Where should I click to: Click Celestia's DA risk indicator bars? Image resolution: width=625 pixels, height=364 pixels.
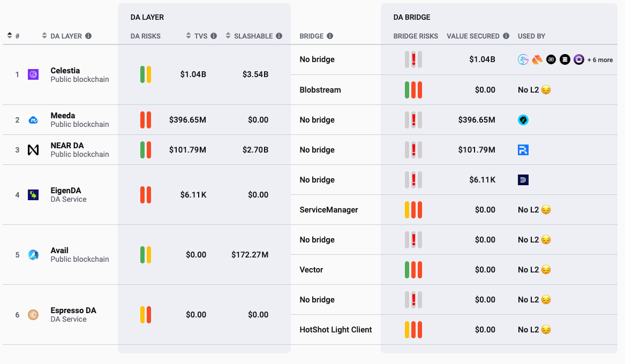tap(145, 74)
